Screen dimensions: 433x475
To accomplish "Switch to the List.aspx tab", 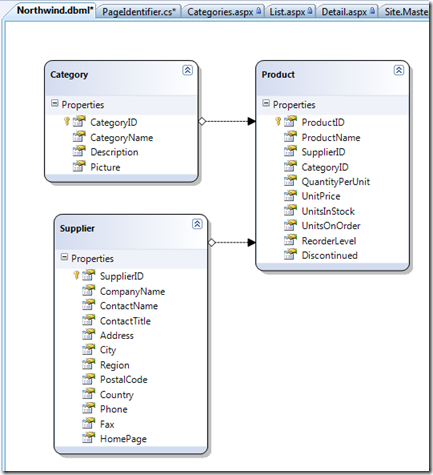I will tap(291, 12).
